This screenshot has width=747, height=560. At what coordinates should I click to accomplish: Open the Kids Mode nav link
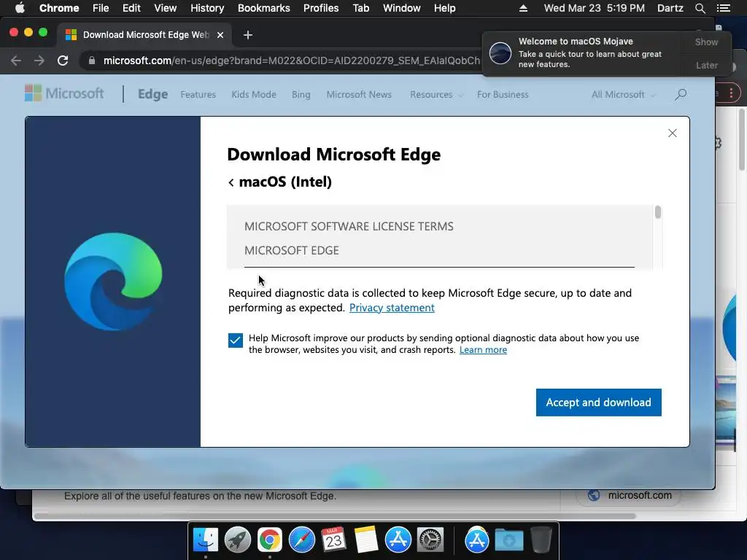point(254,94)
